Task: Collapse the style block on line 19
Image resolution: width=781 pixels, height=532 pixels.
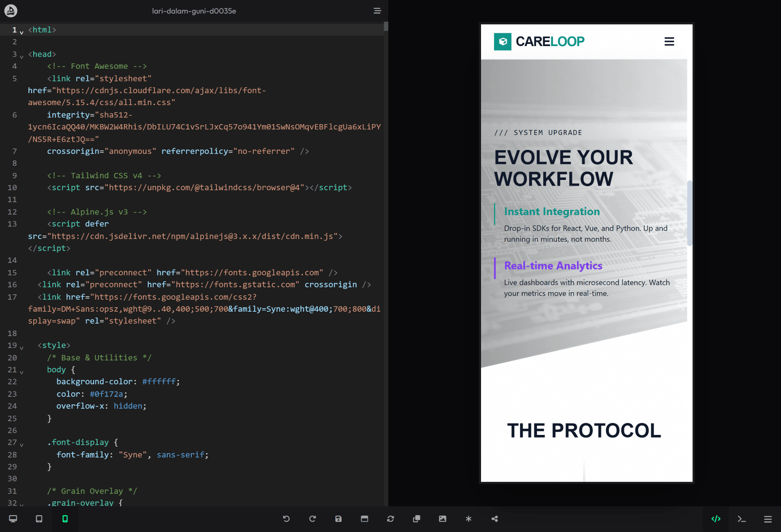Action: pos(21,348)
